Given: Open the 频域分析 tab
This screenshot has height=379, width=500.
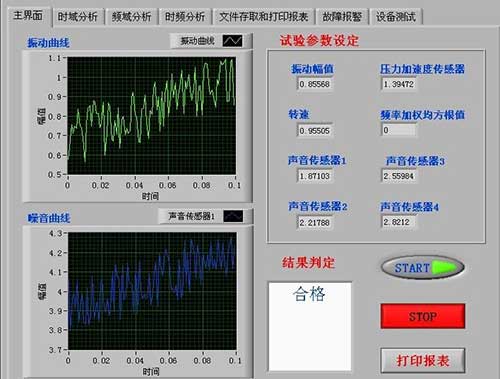Looking at the screenshot, I should [131, 17].
